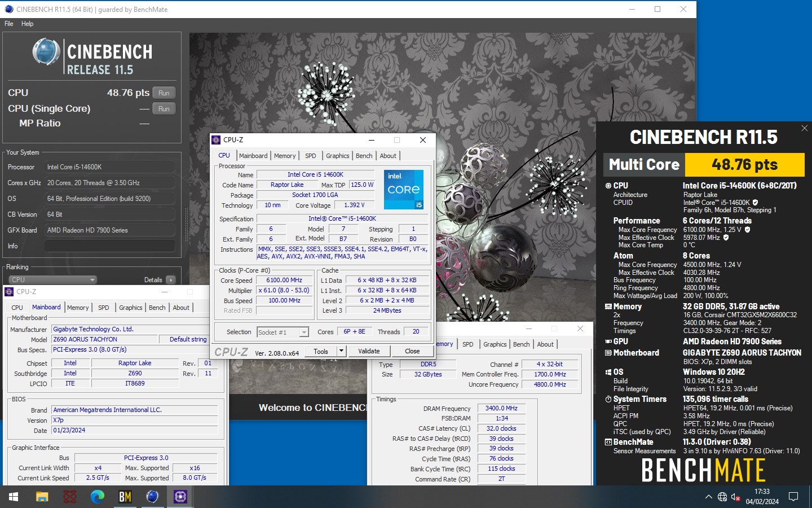Open the File menu in Cinebench
Viewport: 812px width, 508px height.
[9, 24]
